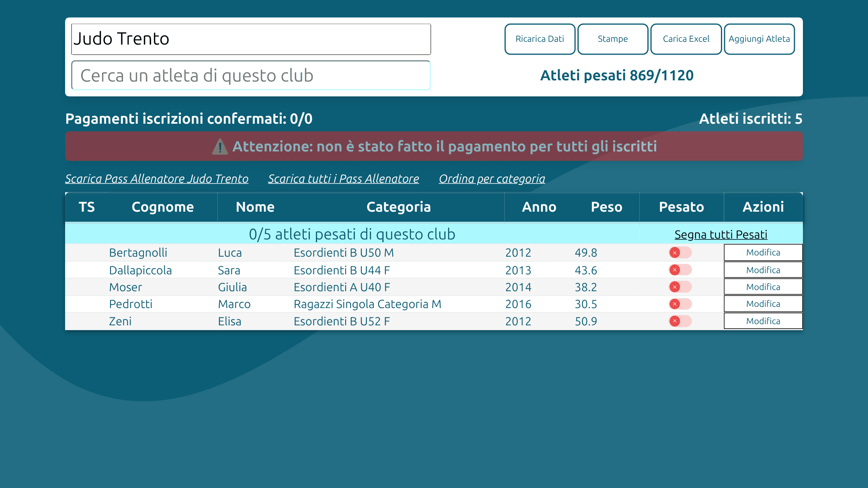Image resolution: width=868 pixels, height=488 pixels.
Task: Click first name Giulia
Action: (233, 287)
